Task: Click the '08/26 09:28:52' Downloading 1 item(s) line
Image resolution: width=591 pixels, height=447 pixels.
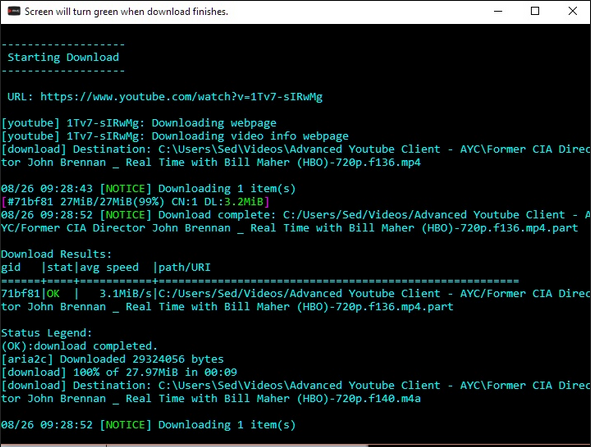Action: tap(148, 425)
